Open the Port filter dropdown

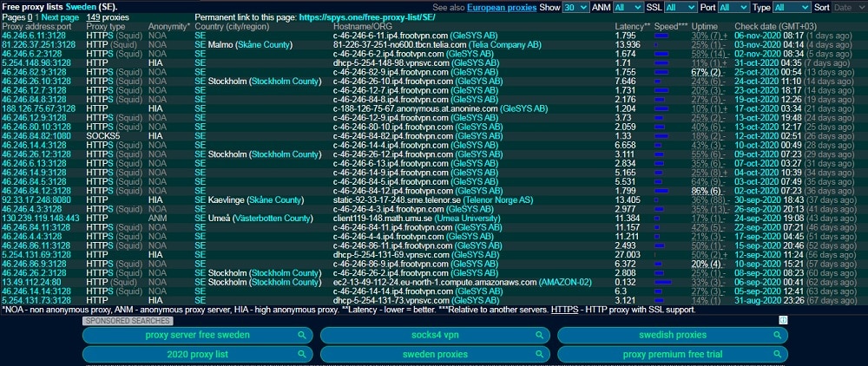pyautogui.click(x=733, y=7)
